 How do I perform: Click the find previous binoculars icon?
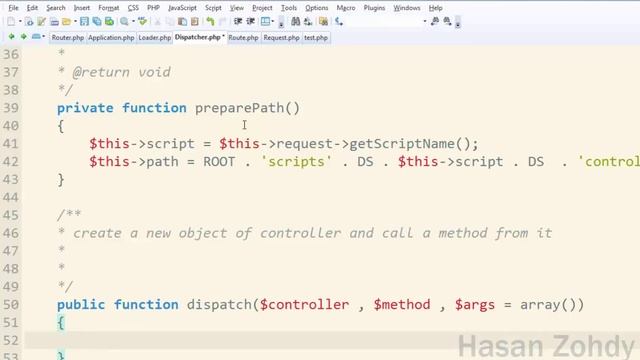point(435,22)
